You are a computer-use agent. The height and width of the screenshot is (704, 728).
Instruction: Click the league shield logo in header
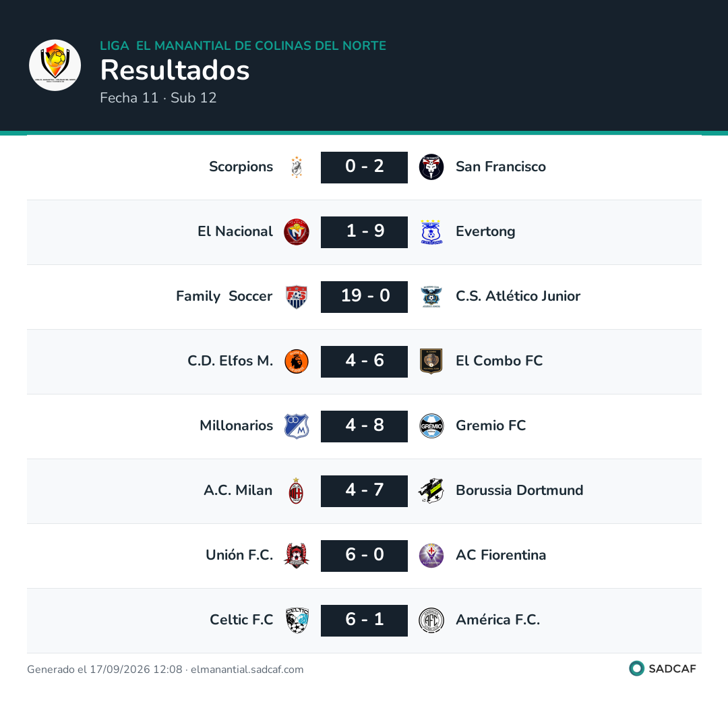click(55, 65)
